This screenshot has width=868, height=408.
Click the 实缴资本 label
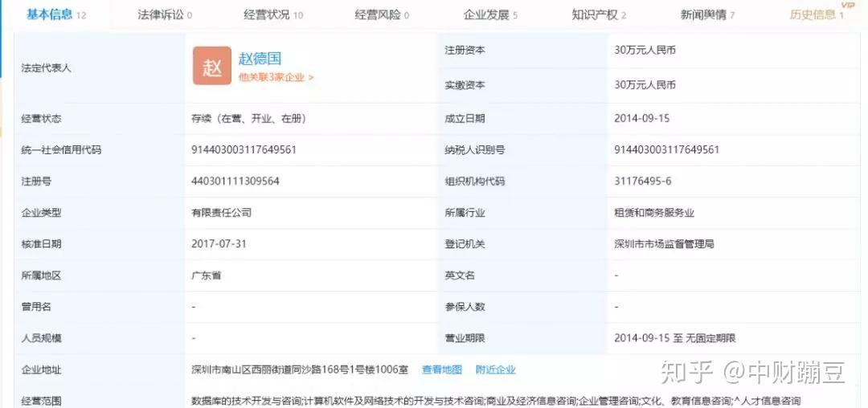465,85
